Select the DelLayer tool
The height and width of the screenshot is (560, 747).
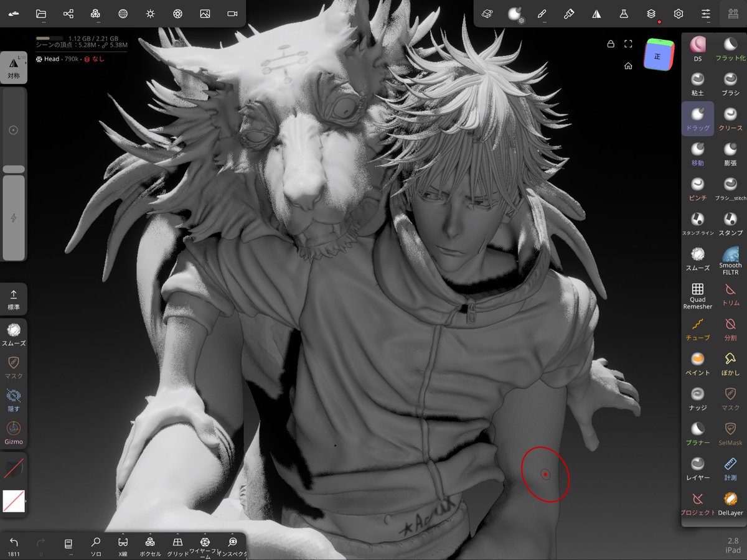(x=730, y=503)
